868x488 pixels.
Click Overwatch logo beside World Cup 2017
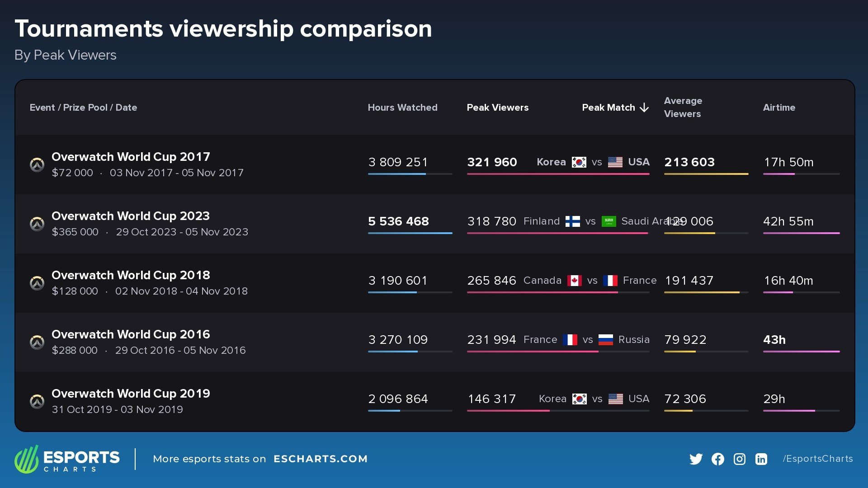click(x=37, y=164)
